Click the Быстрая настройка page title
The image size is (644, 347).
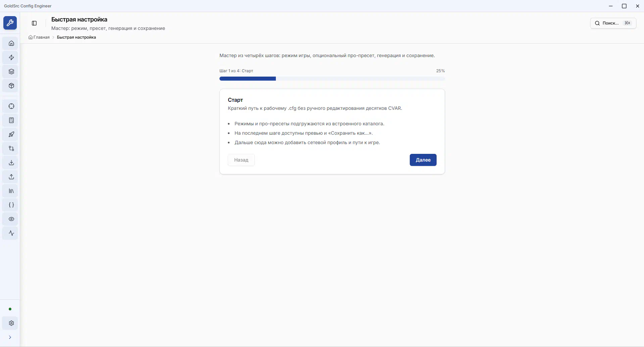[x=79, y=19]
